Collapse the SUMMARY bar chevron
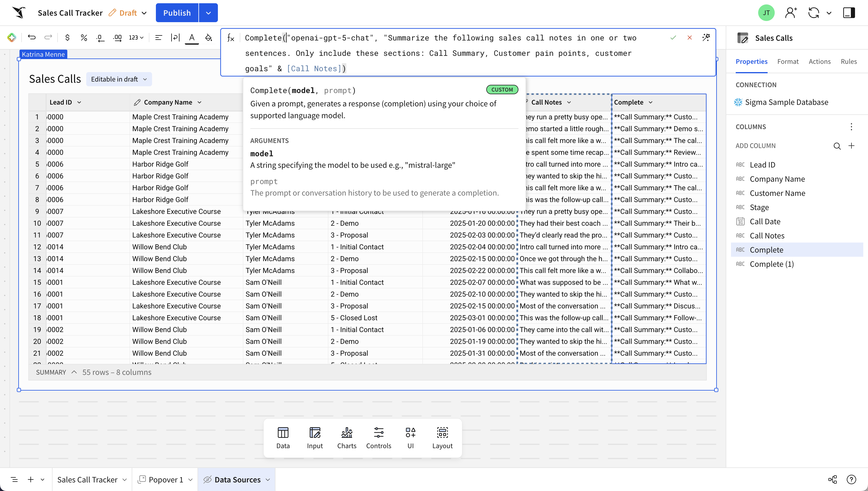Viewport: 868px width, 491px height. pos(74,372)
